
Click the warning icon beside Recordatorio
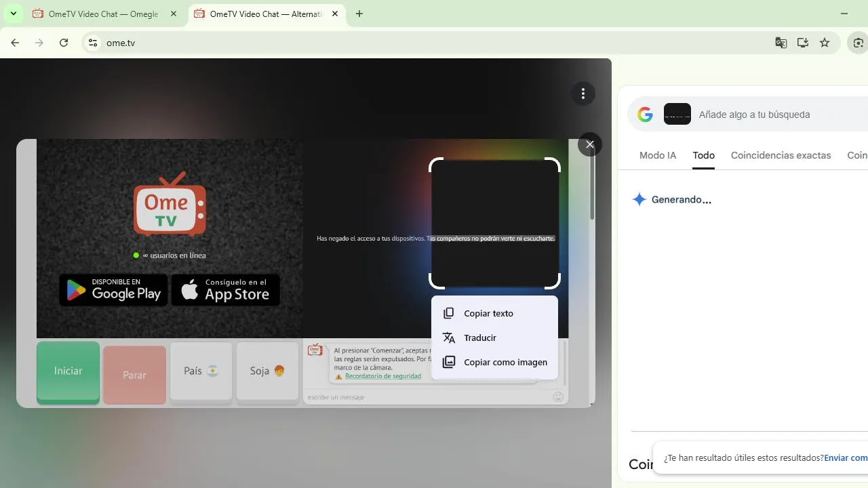(338, 376)
